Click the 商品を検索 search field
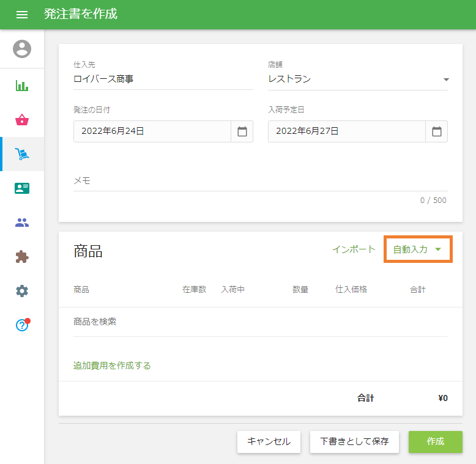The width and height of the screenshot is (476, 464). [x=260, y=322]
